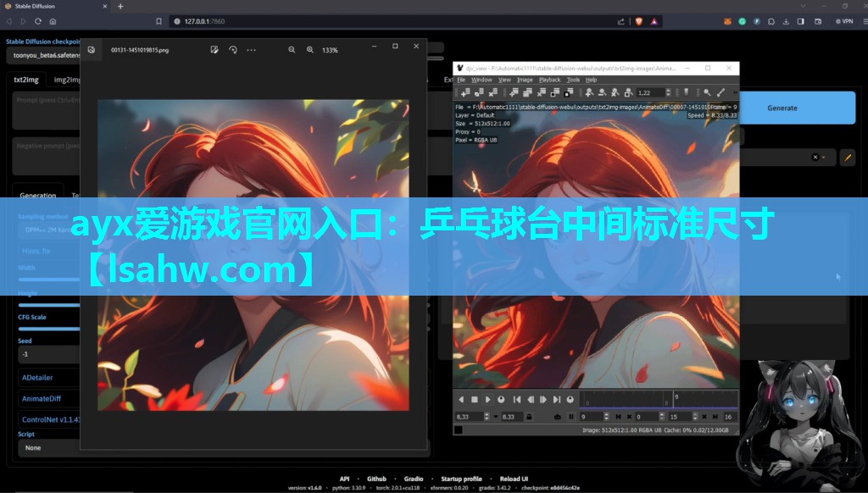
Task: Fit zoom with djv_view magnifier square icon
Action: 628,92
